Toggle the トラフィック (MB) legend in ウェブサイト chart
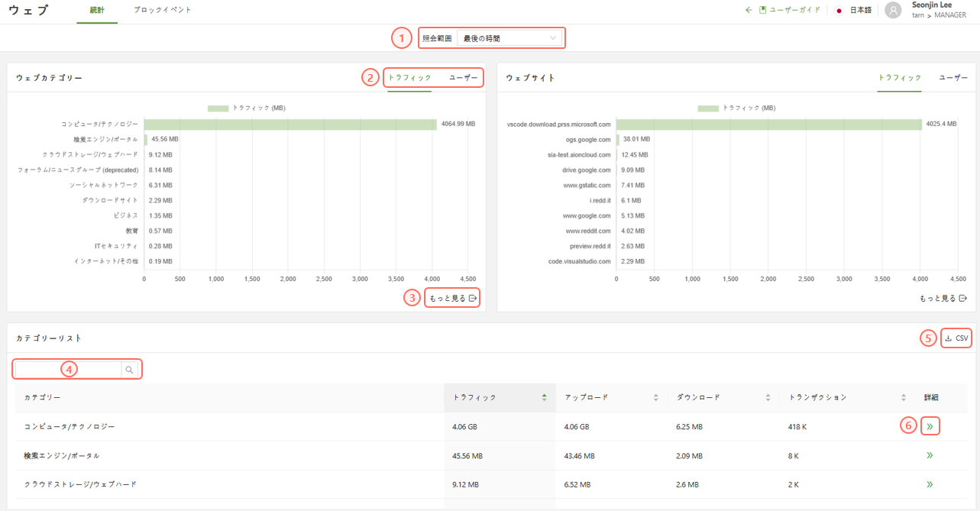 736,108
